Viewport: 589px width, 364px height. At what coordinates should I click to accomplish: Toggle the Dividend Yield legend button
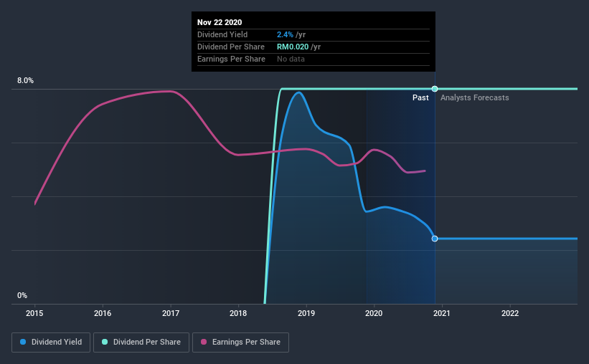click(x=51, y=343)
